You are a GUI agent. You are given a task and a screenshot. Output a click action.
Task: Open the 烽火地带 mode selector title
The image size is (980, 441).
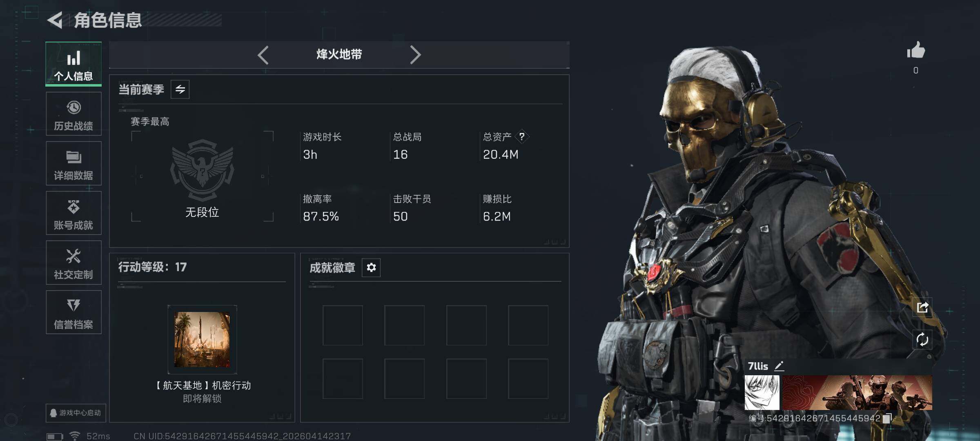339,54
